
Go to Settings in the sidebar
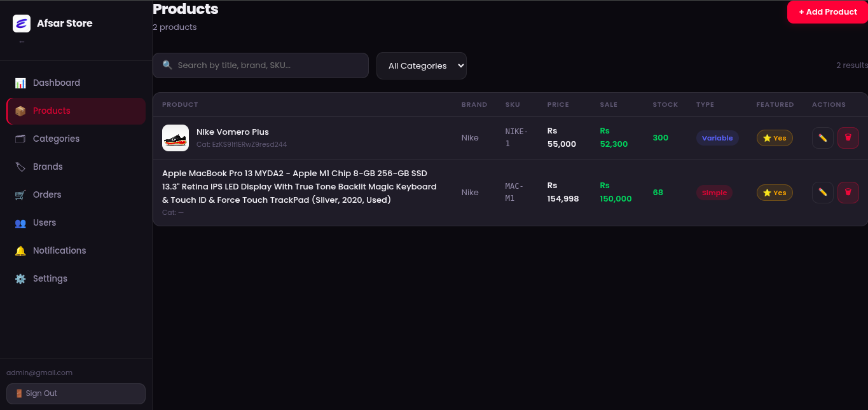pyautogui.click(x=76, y=278)
